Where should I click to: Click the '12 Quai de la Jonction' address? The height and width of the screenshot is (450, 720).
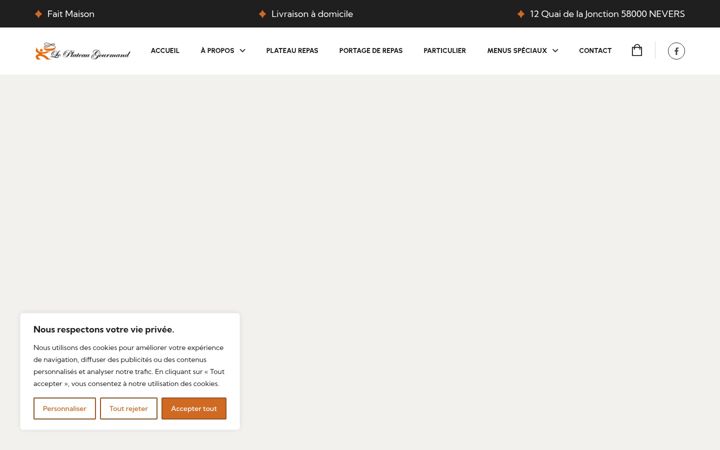click(607, 14)
